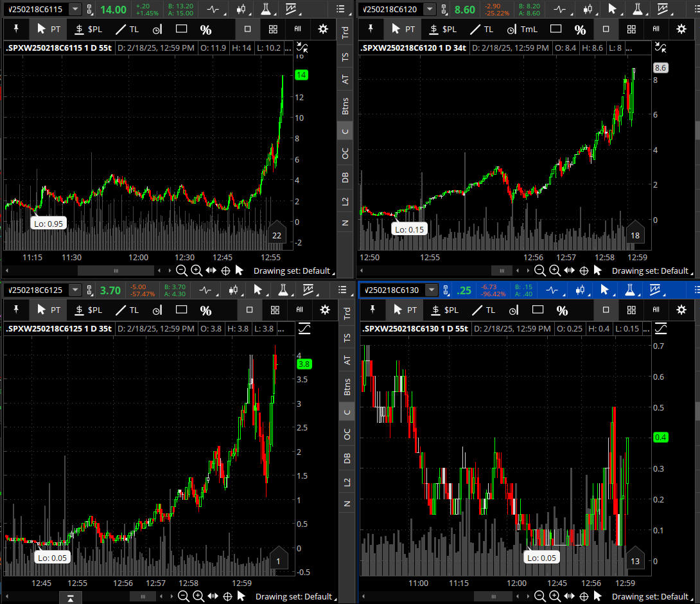Viewport: 700px width, 604px height.
Task: Select the OC tab in the lower sidebar
Action: pos(347,434)
